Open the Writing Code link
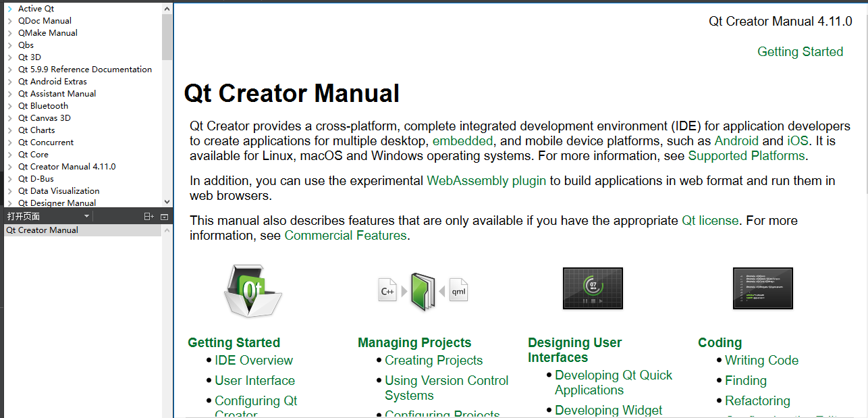The height and width of the screenshot is (418, 868). [761, 361]
